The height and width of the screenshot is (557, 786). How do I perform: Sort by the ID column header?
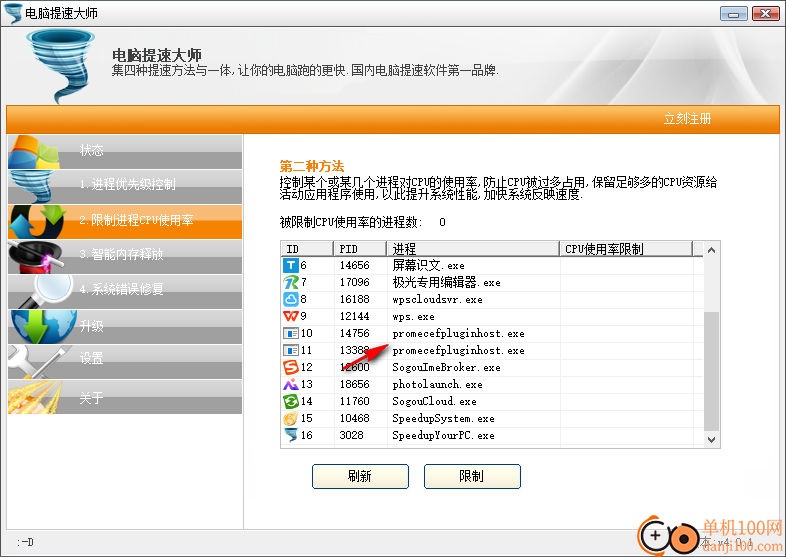click(307, 249)
